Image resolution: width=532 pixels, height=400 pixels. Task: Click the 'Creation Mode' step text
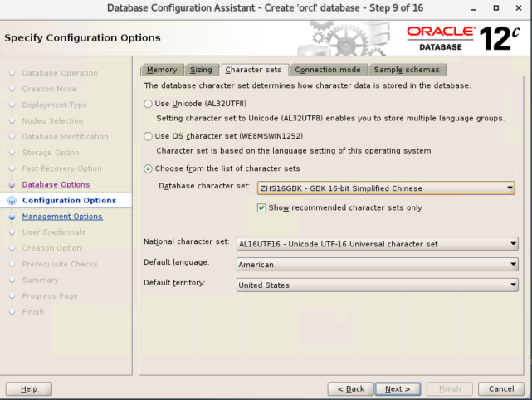pos(49,89)
